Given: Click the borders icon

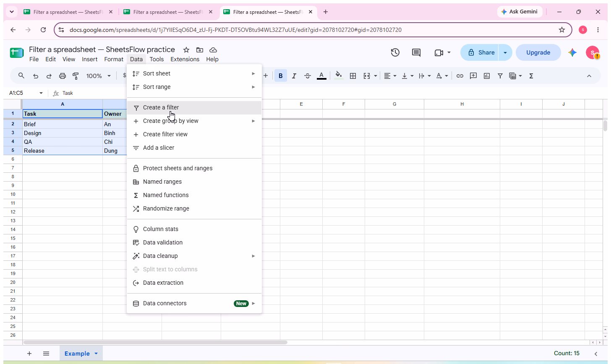Looking at the screenshot, I should [x=353, y=76].
